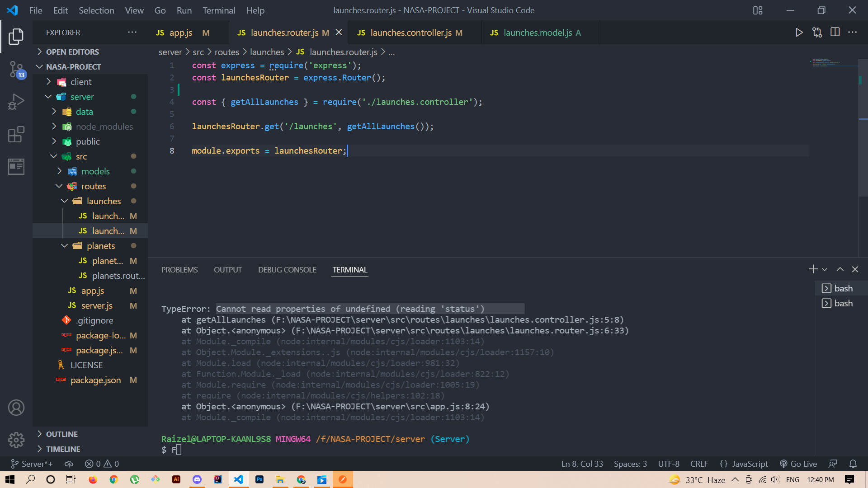
Task: Expand the data folder
Action: click(x=90, y=112)
